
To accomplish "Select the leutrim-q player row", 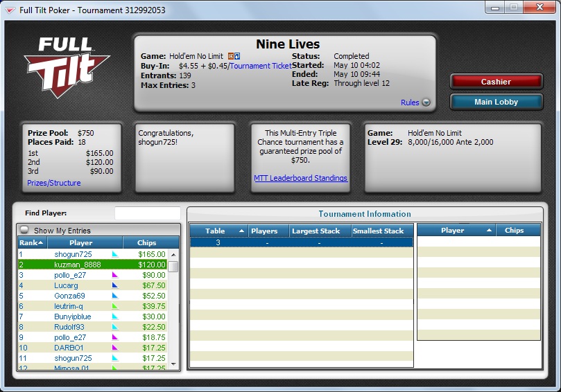I will pos(92,306).
